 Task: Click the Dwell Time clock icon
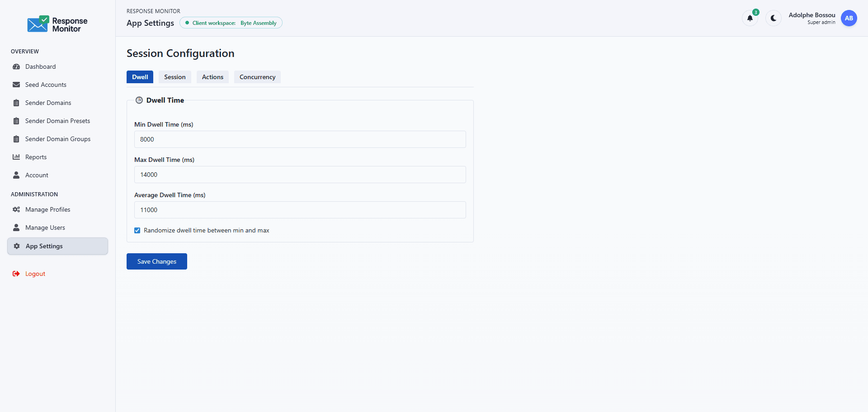pos(139,100)
